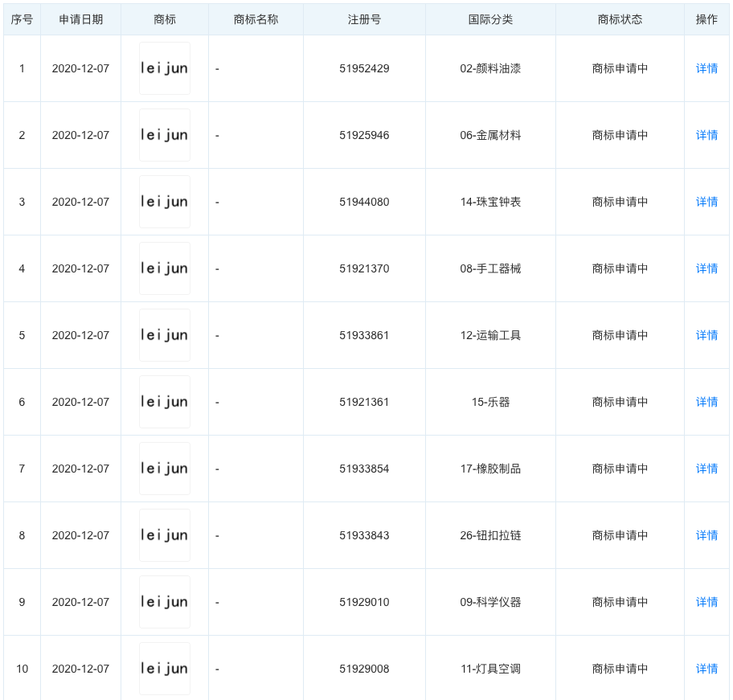The image size is (733, 700).
Task: View 详情 for the 26-钮扣拉链 entry
Action: point(706,535)
